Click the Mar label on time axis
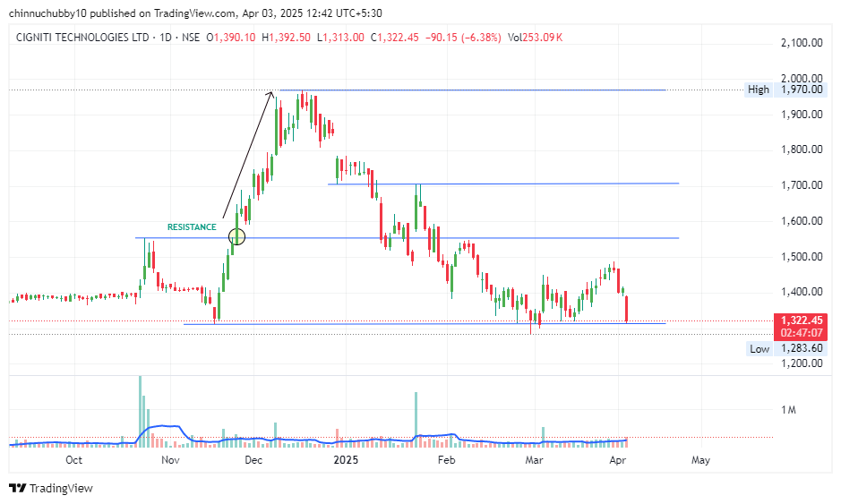 (534, 460)
